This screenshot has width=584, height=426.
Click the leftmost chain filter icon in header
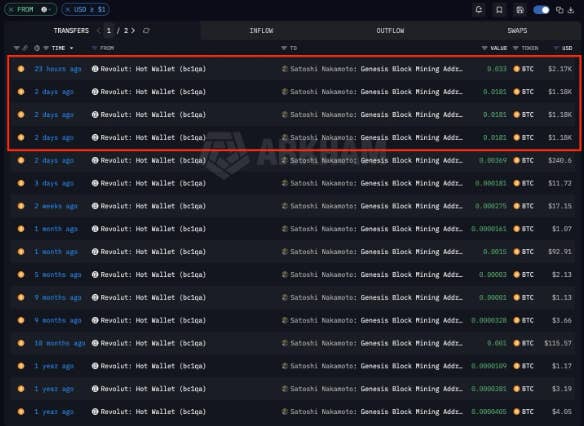(16, 48)
